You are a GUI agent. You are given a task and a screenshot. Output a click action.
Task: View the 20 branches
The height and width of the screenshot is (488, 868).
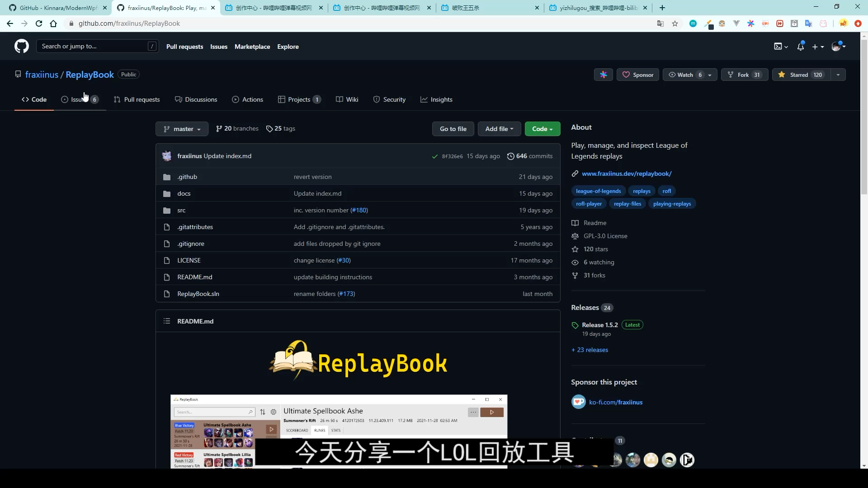237,129
